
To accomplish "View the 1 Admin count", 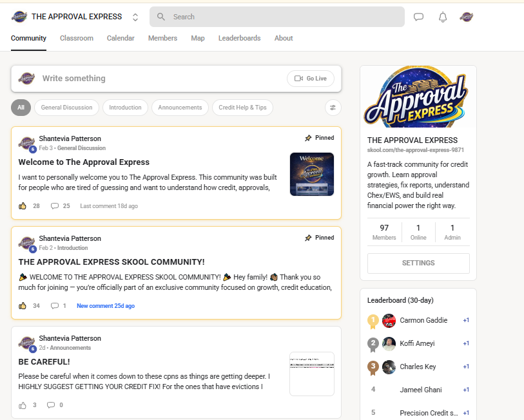I will coord(452,232).
